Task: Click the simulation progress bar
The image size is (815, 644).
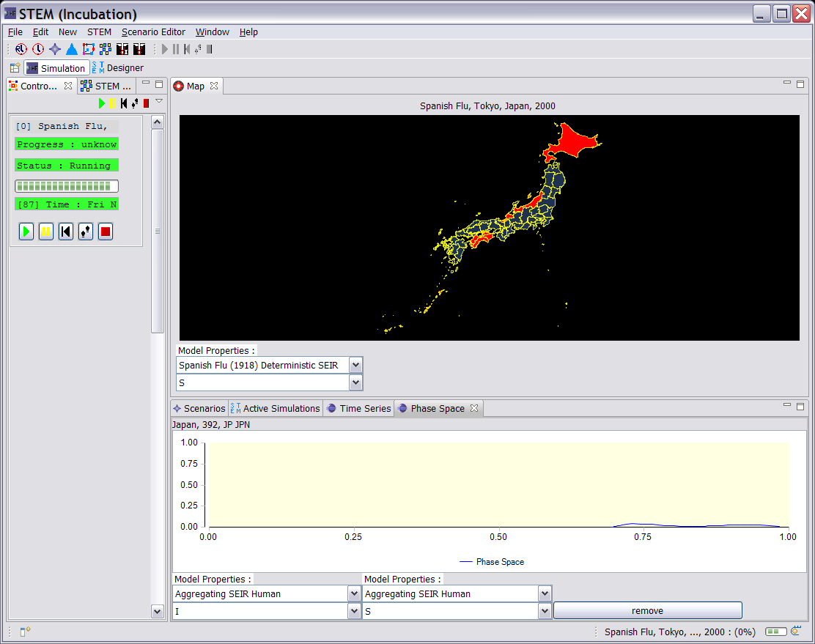Action: [x=67, y=186]
